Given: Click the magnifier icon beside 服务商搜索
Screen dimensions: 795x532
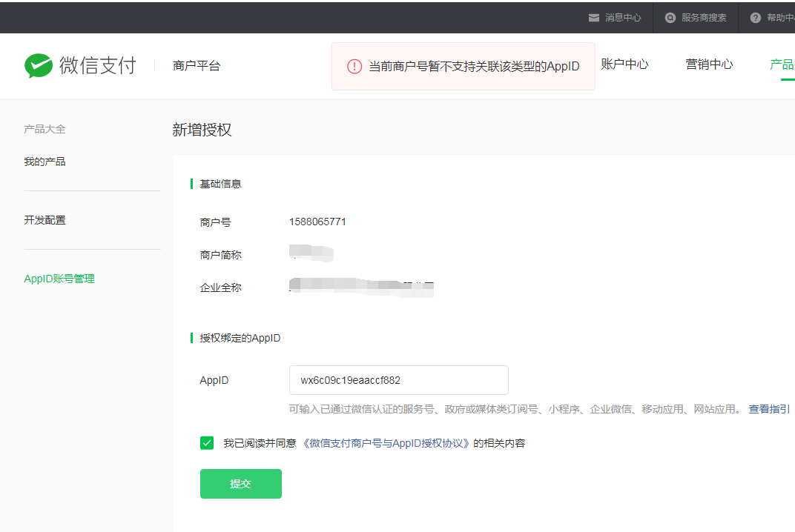Looking at the screenshot, I should point(670,18).
